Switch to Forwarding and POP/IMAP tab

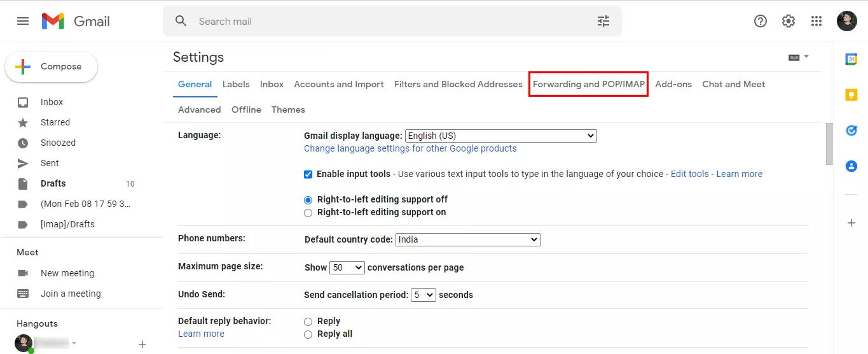point(588,84)
